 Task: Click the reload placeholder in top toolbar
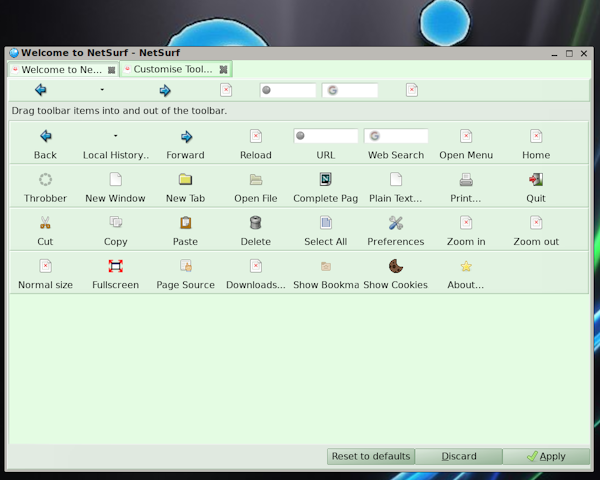coord(226,90)
